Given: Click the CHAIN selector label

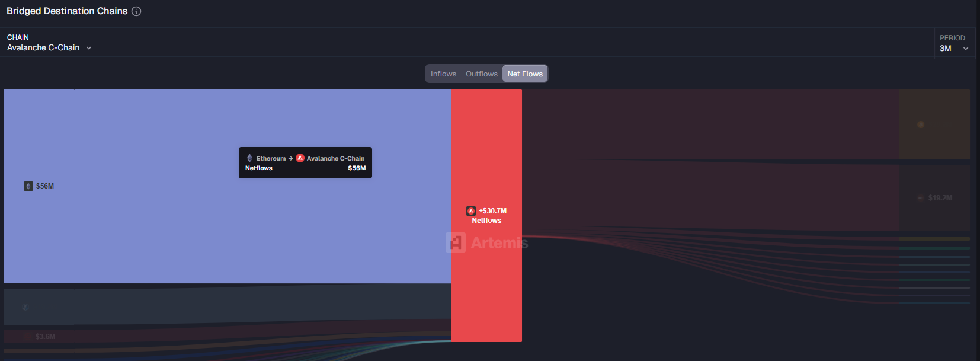Looking at the screenshot, I should point(18,37).
